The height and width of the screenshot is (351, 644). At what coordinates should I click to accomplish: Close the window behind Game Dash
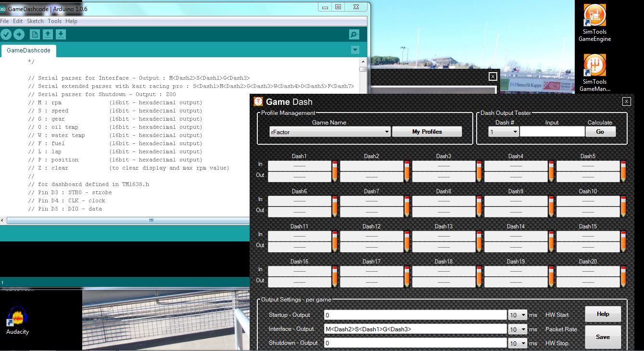[x=492, y=76]
